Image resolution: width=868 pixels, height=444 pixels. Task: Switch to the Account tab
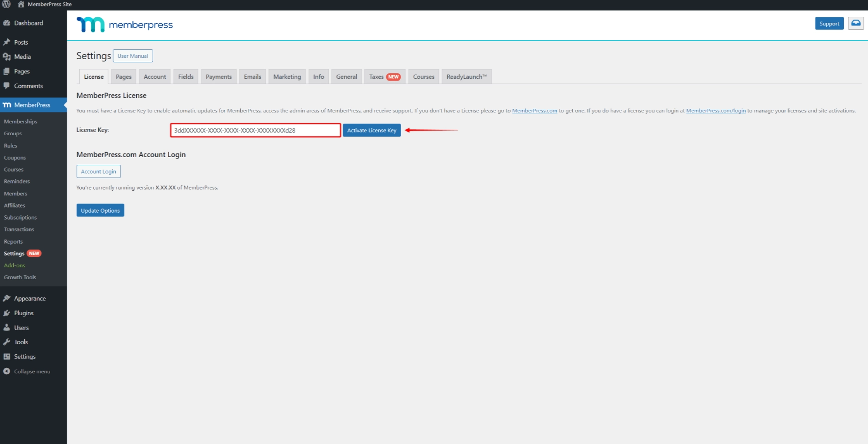click(155, 77)
